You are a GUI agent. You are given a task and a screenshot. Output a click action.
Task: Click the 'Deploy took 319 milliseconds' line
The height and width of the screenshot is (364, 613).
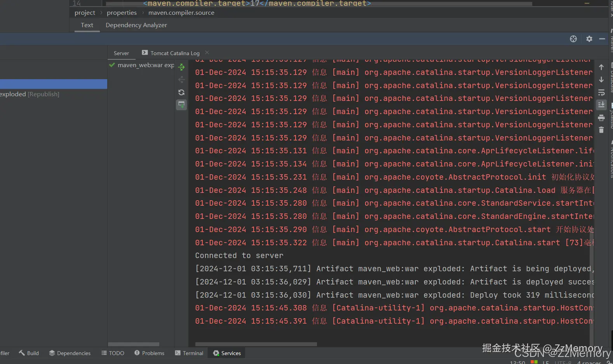394,295
